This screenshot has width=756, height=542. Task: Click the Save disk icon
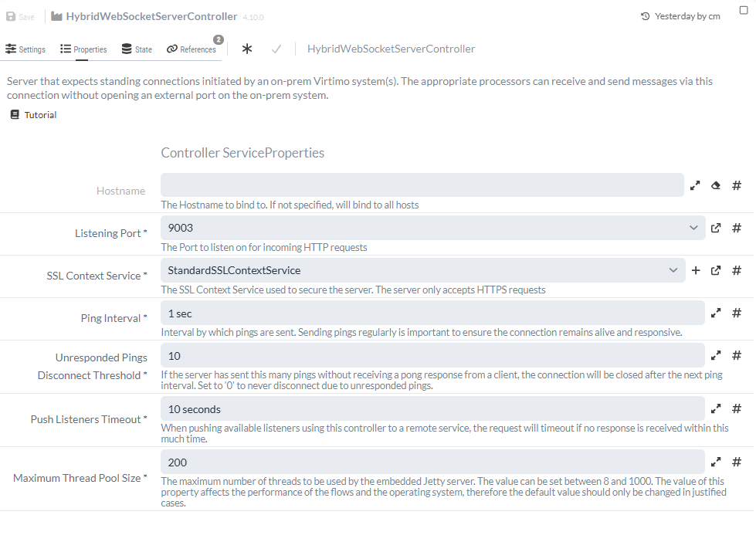(11, 16)
